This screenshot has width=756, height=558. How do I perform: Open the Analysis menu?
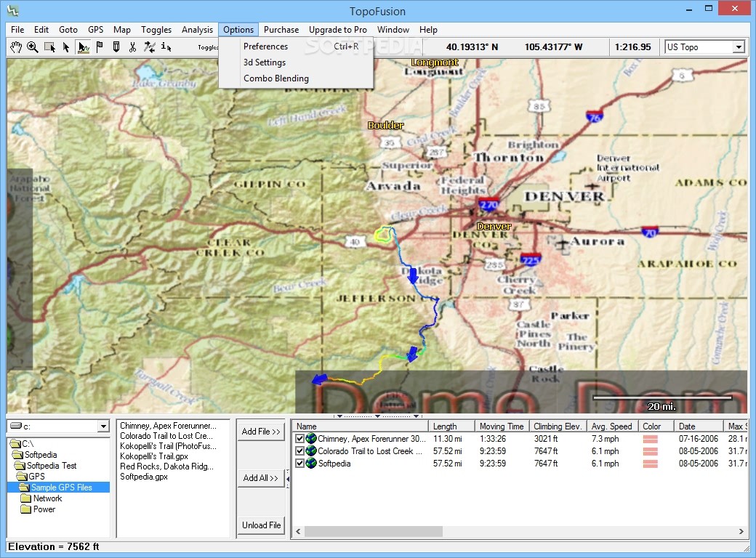[197, 30]
